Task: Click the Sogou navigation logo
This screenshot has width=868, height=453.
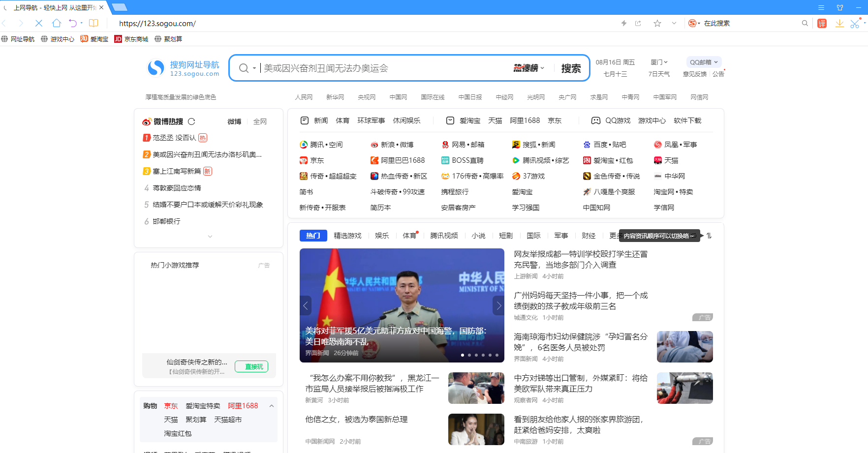Action: [x=184, y=68]
